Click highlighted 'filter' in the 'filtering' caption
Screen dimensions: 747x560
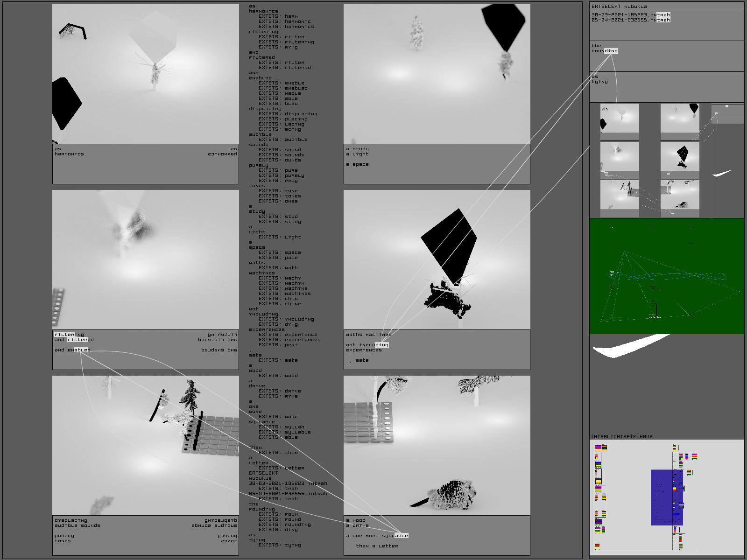tap(64, 335)
